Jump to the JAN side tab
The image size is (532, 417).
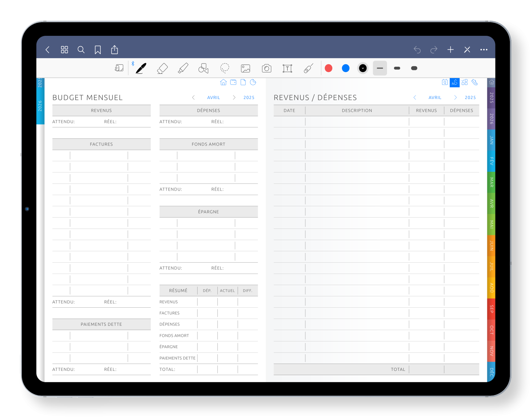491,140
